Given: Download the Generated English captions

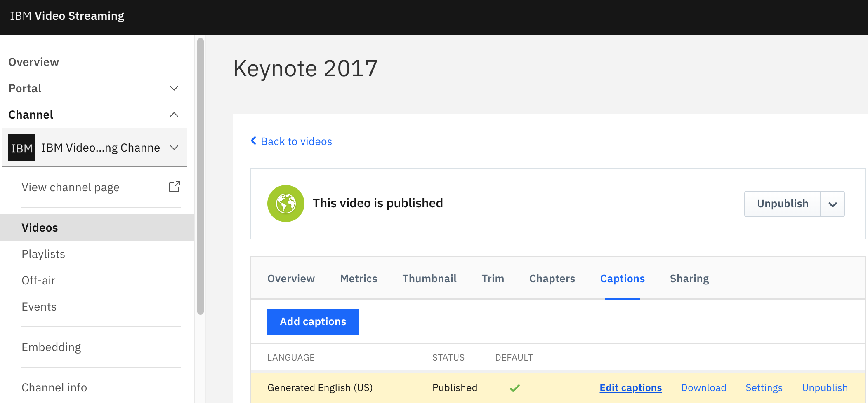Looking at the screenshot, I should tap(704, 388).
